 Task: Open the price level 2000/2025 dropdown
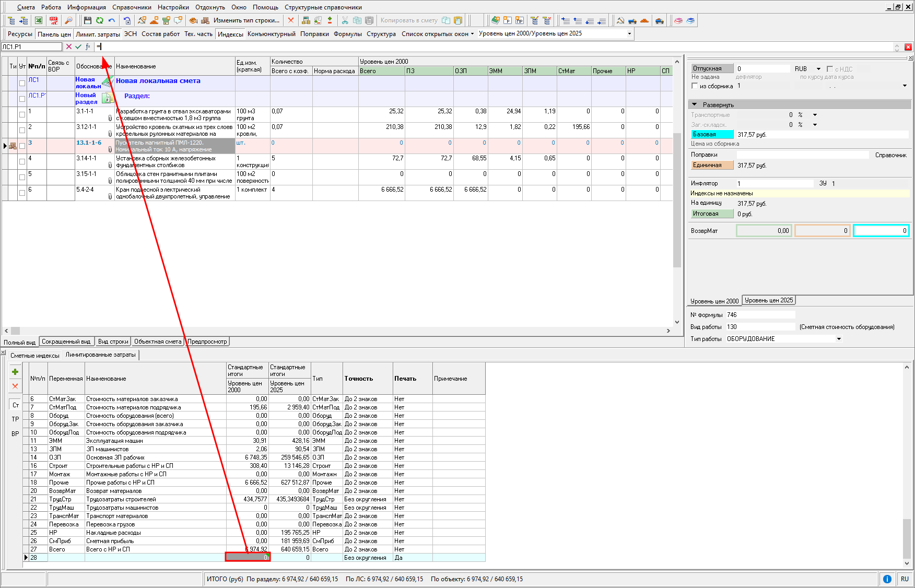[x=629, y=33]
